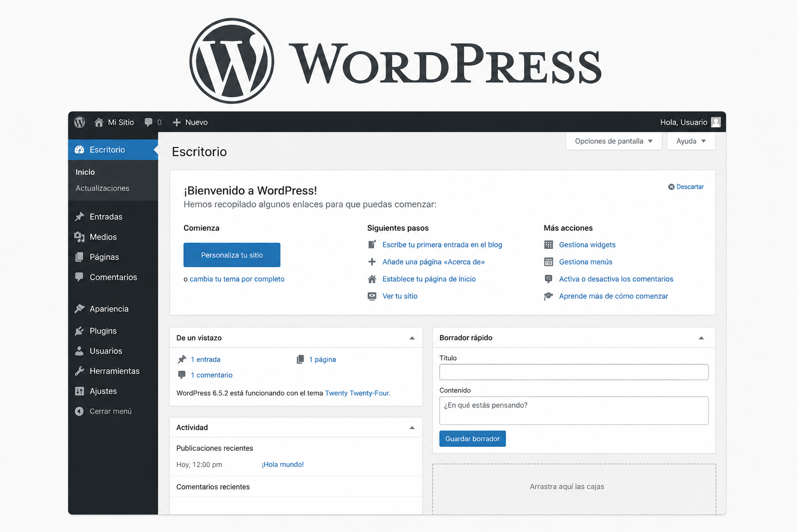Click the graduation cap icon beside Aprende más
The height and width of the screenshot is (532, 798).
pos(549,296)
